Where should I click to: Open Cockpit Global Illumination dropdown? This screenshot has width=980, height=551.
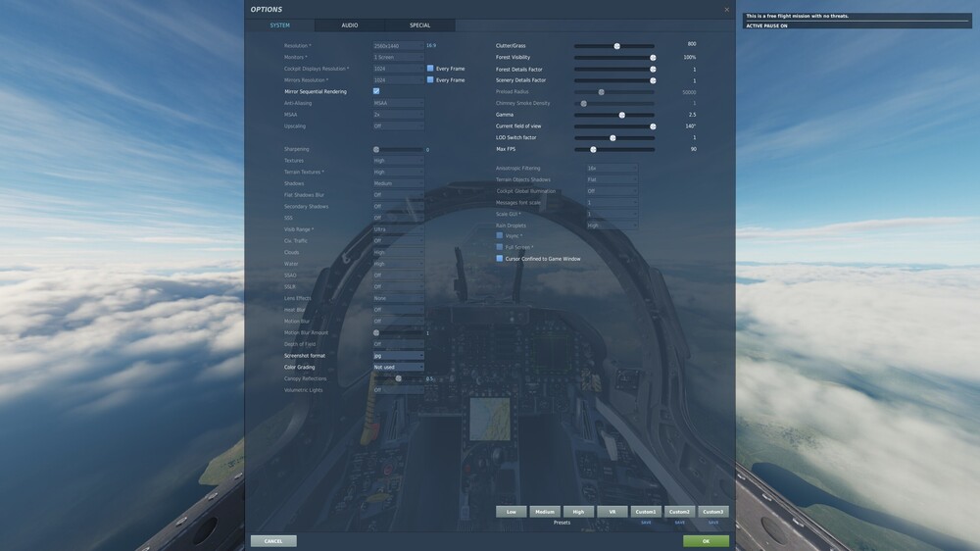point(612,191)
